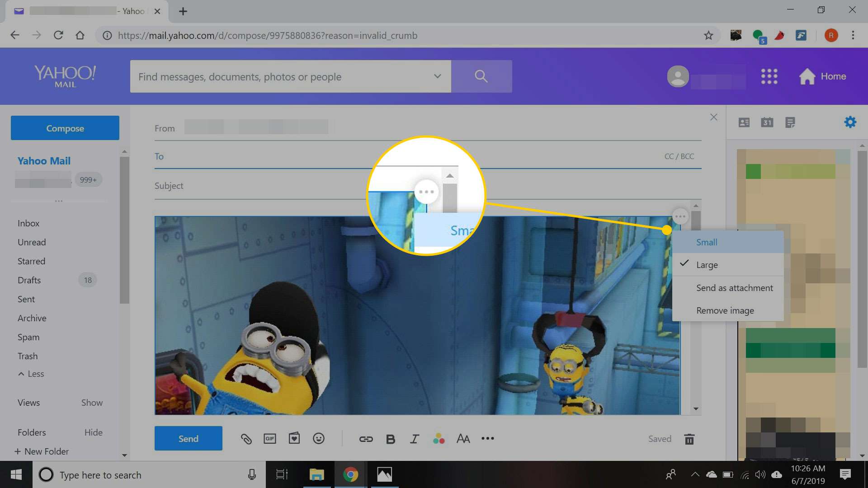Toggle bold formatting

click(391, 439)
